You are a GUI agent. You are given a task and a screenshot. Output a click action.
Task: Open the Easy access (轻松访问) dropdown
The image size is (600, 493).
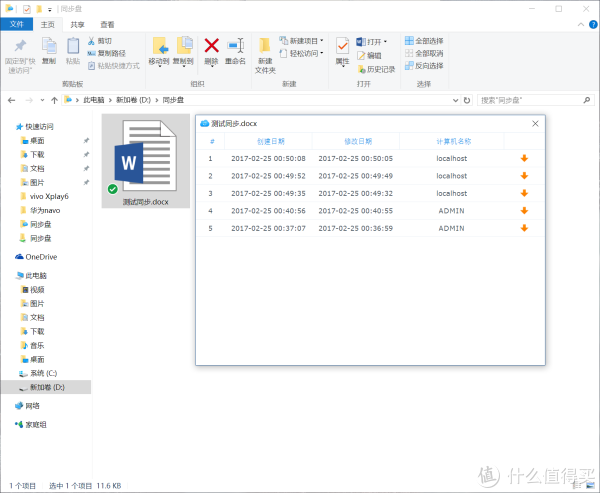tap(302, 53)
